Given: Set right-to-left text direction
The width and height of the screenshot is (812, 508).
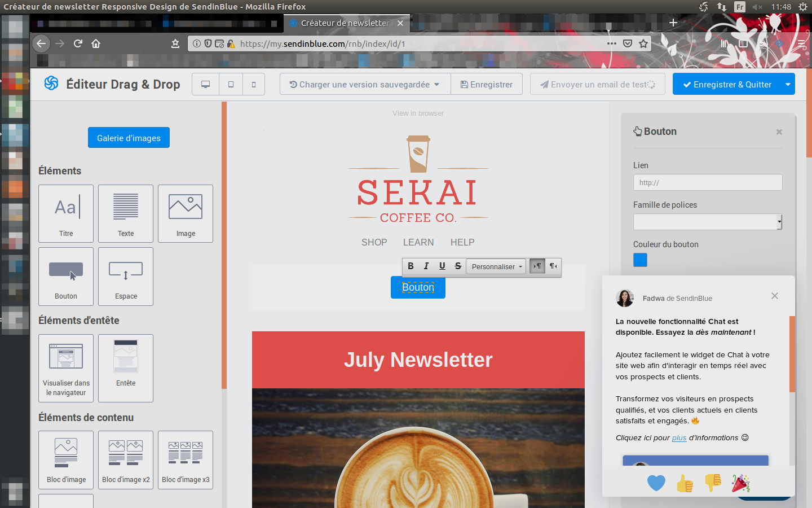Looking at the screenshot, I should [x=553, y=266].
